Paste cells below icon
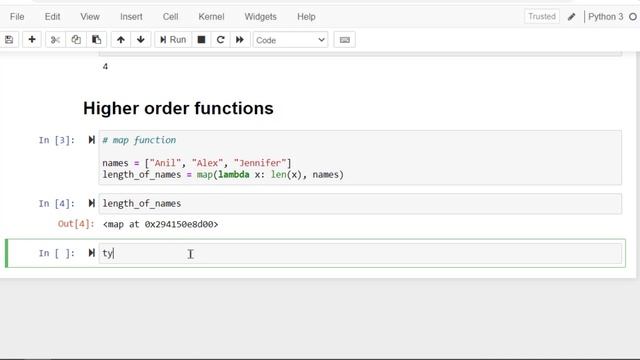 click(96, 40)
